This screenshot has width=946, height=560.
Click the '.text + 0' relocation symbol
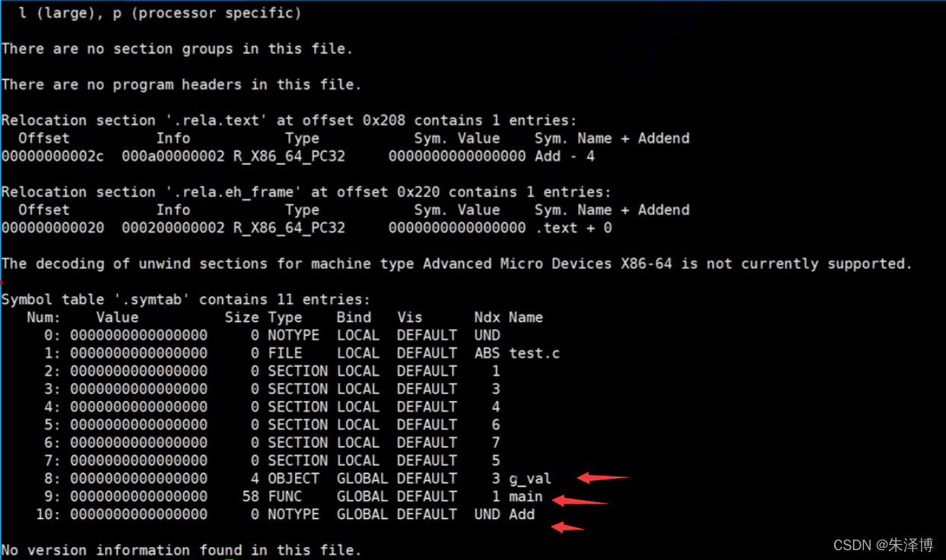(x=573, y=228)
